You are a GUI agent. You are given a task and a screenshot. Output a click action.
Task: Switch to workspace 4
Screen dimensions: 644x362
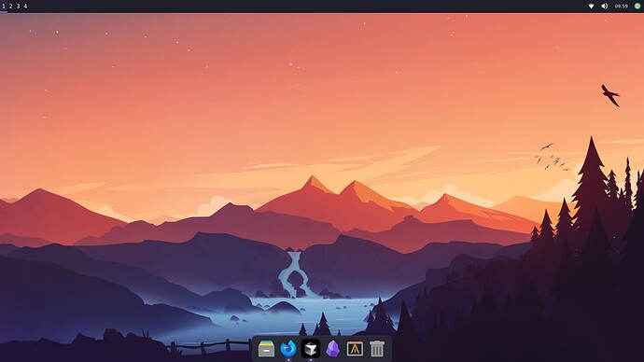(25, 7)
